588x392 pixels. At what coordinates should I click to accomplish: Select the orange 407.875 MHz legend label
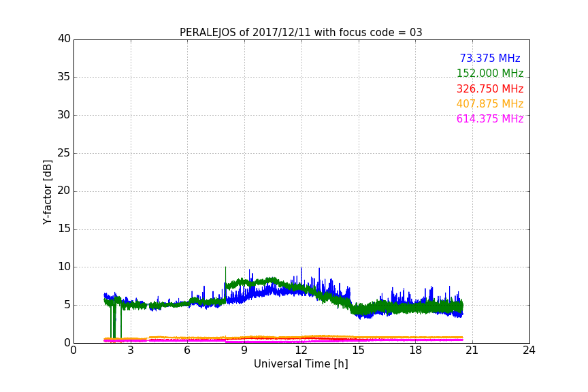click(x=490, y=104)
